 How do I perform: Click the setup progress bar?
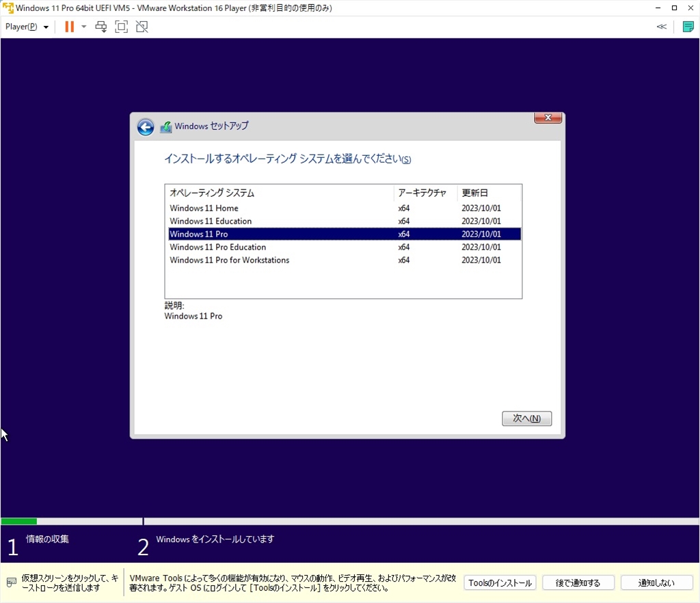click(x=350, y=522)
